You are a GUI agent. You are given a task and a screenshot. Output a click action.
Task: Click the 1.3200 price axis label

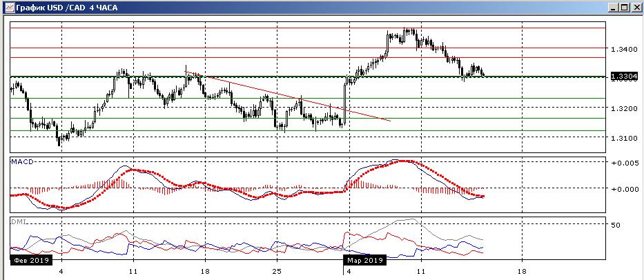623,109
